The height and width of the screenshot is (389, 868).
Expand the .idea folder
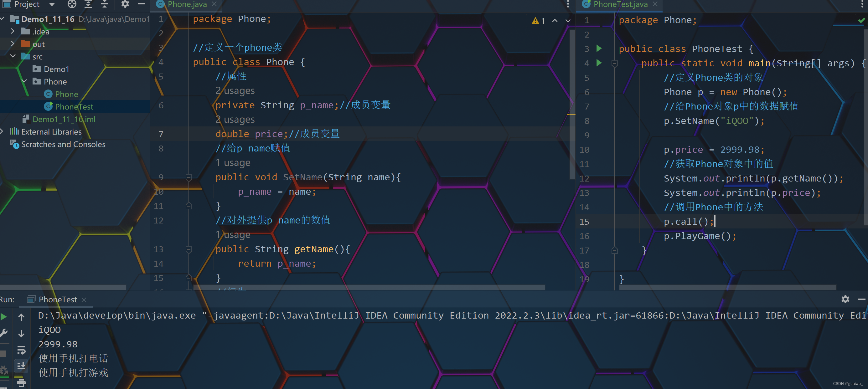tap(13, 31)
